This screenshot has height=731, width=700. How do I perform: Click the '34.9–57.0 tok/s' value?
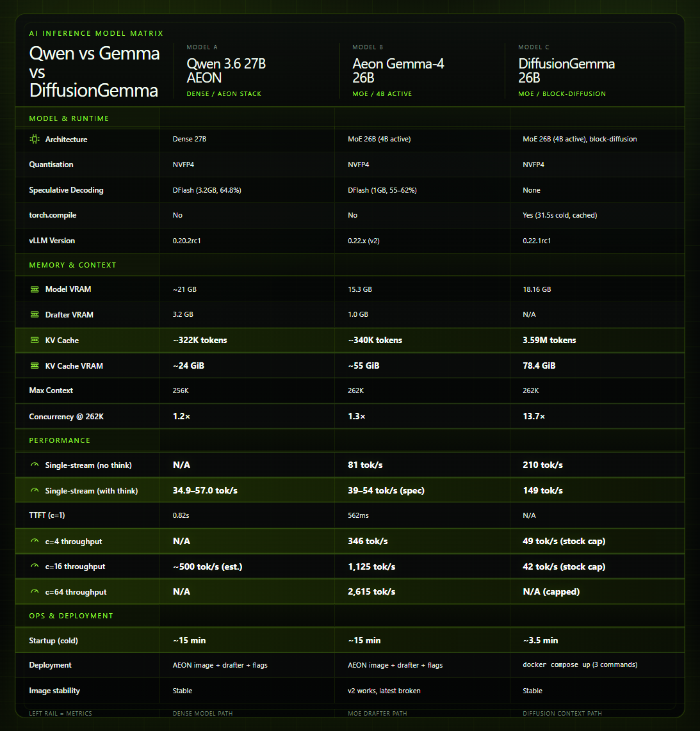click(x=205, y=490)
